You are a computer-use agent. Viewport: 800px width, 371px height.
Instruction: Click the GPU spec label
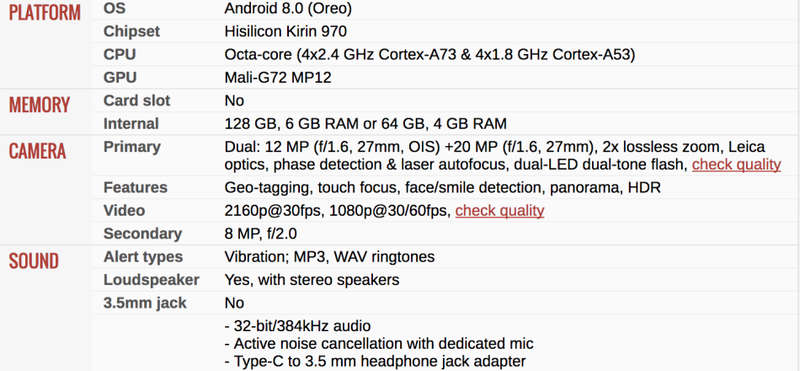tap(120, 78)
